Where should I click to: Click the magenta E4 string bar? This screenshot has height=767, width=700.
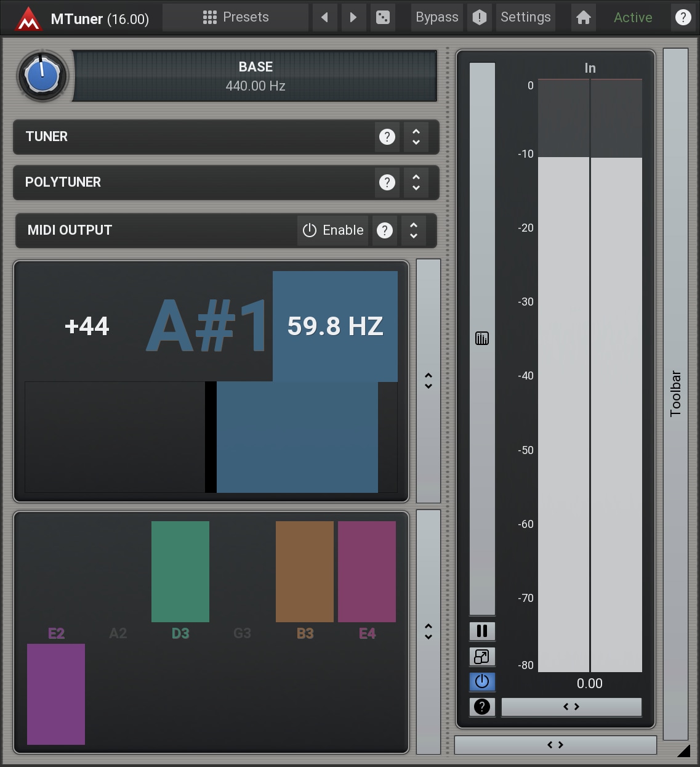coord(367,572)
